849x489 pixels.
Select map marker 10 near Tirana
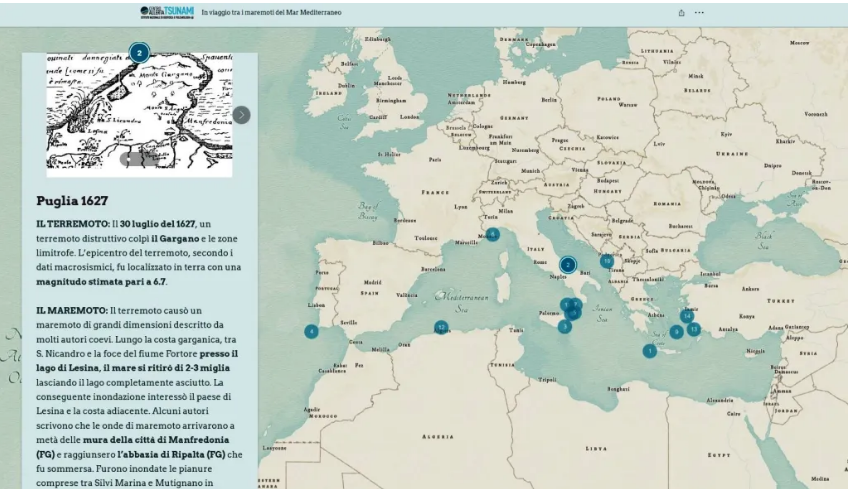tap(607, 261)
